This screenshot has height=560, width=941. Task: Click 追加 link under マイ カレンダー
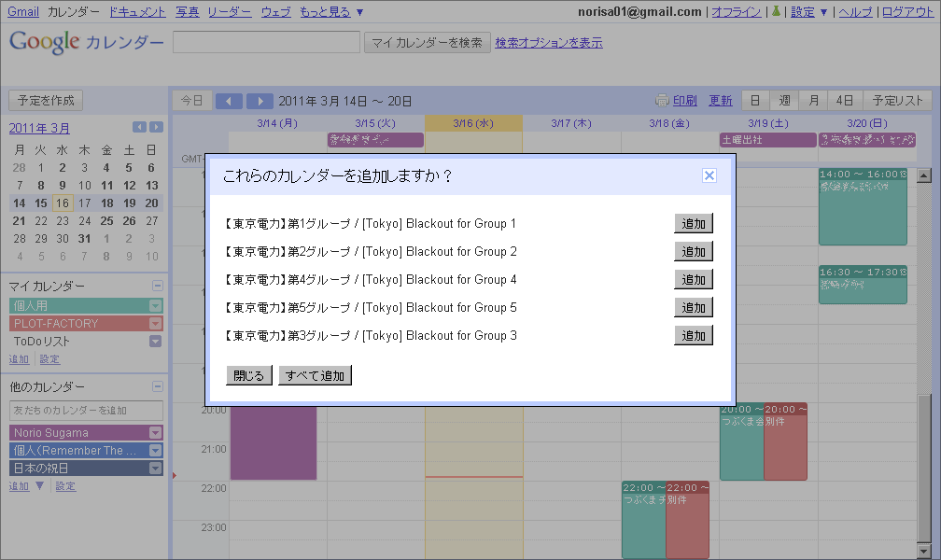(19, 359)
